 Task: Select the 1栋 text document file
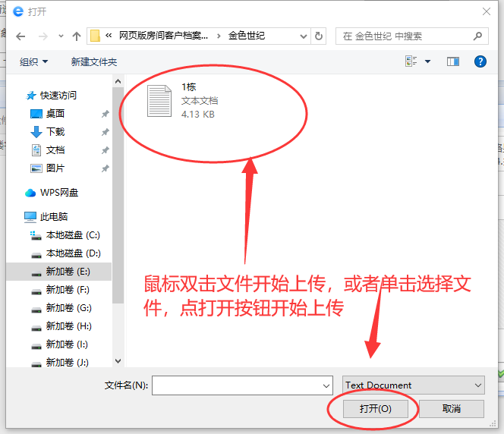point(182,101)
